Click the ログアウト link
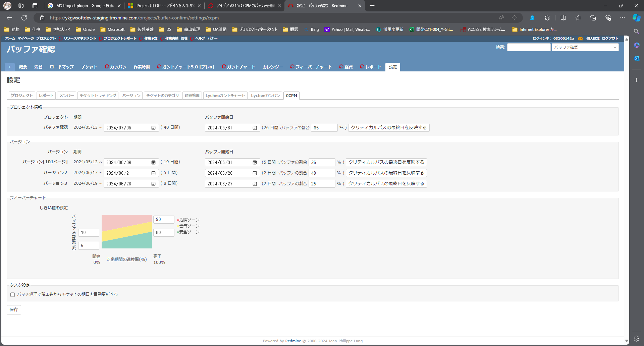Viewport: 644px width, 346px height. (x=610, y=39)
